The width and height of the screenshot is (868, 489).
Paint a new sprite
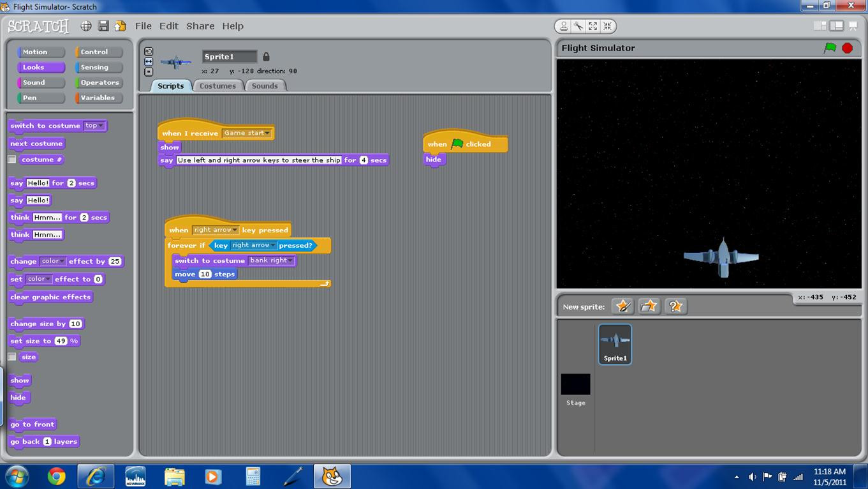pos(622,306)
